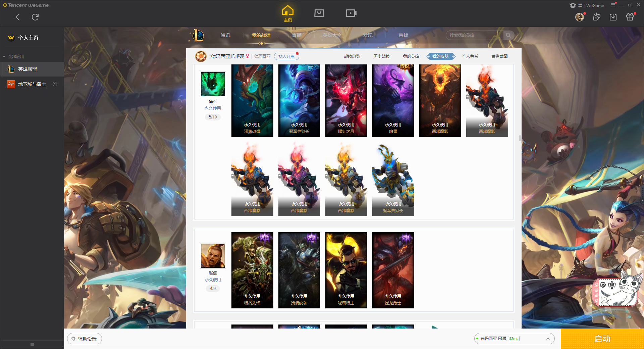The height and width of the screenshot is (349, 644).
Task: Click the 4/9 skin count badge
Action: click(213, 289)
